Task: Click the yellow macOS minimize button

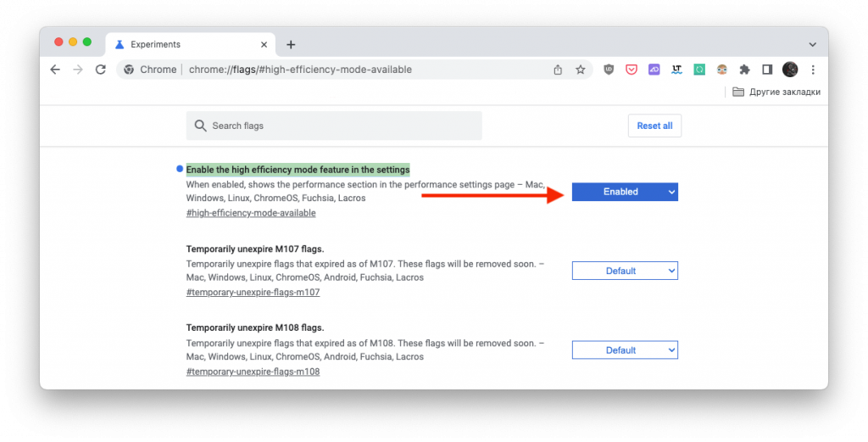Action: tap(73, 42)
